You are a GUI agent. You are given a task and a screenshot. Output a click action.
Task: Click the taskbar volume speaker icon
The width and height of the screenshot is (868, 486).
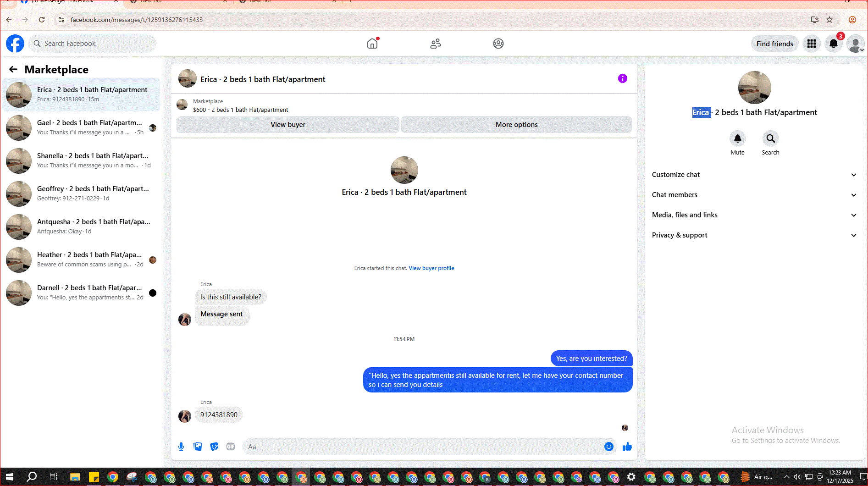(797, 477)
